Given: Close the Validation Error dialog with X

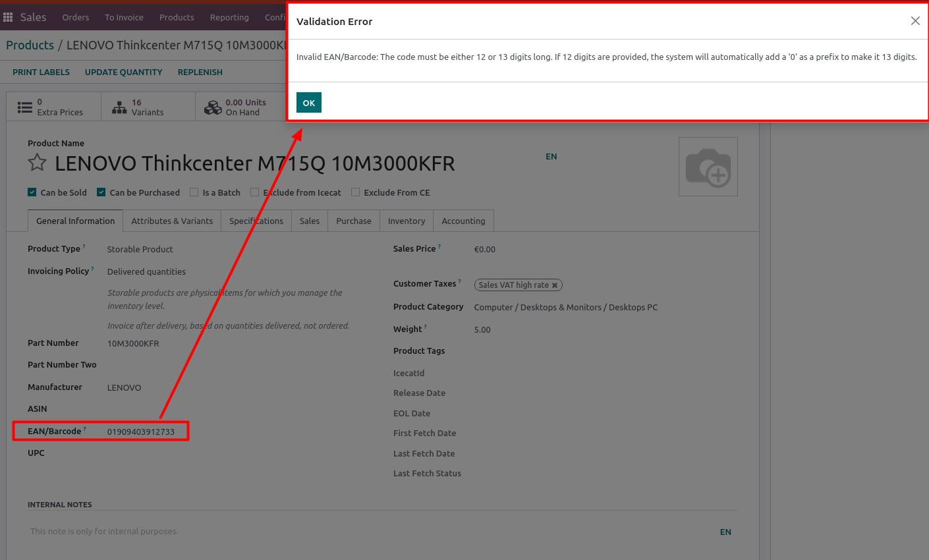Looking at the screenshot, I should [x=915, y=21].
